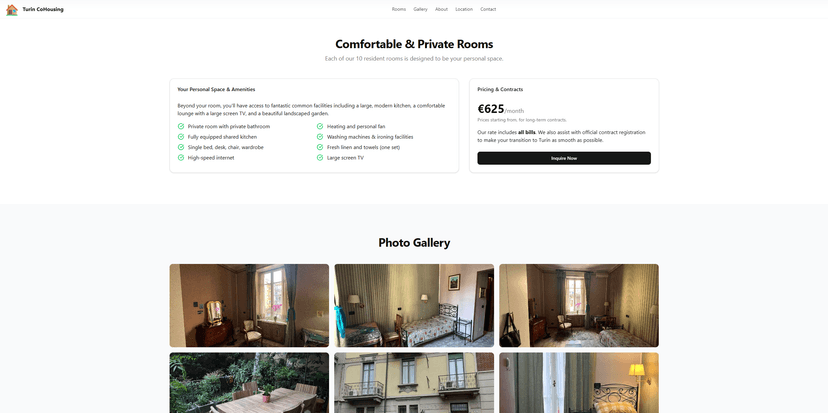Screen dimensions: 828x413
Task: Select About in the navigation bar
Action: [x=441, y=9]
